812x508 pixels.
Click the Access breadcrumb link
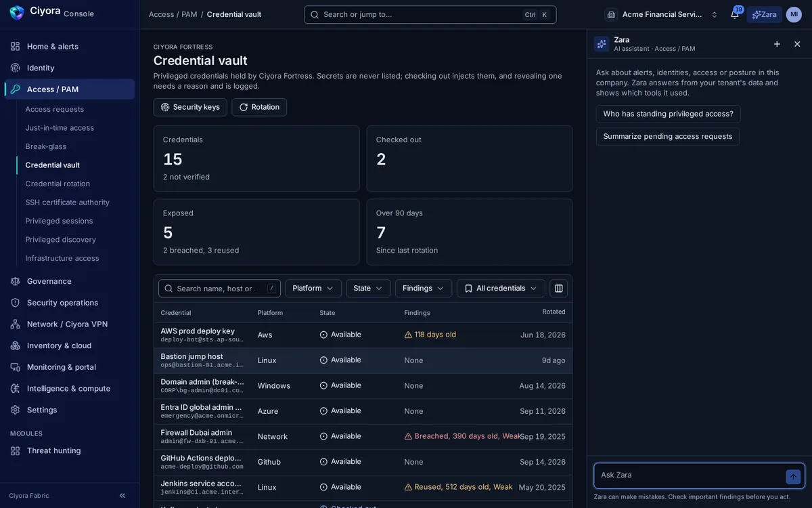click(161, 14)
